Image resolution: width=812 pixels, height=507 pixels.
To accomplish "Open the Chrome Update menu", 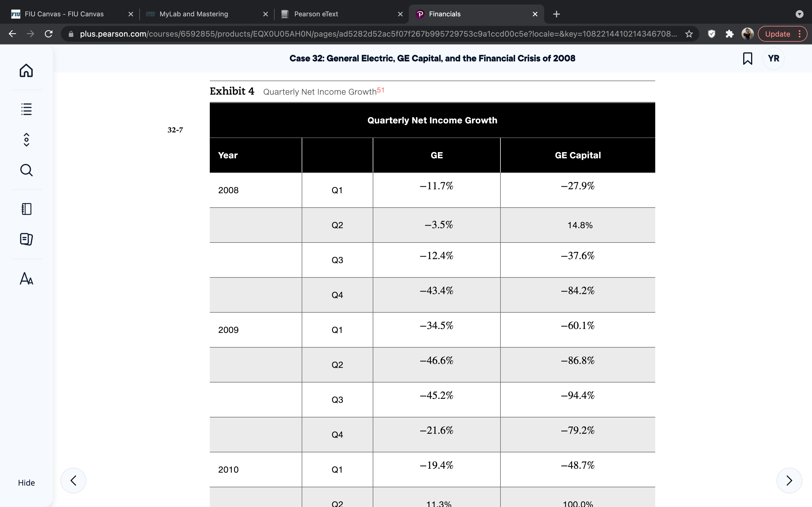I will coord(782,34).
